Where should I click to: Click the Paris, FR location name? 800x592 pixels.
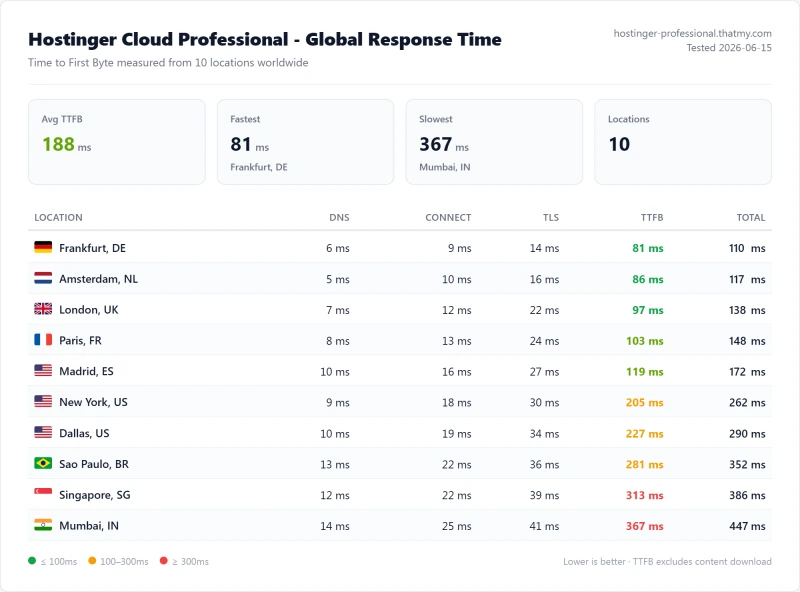(x=81, y=340)
